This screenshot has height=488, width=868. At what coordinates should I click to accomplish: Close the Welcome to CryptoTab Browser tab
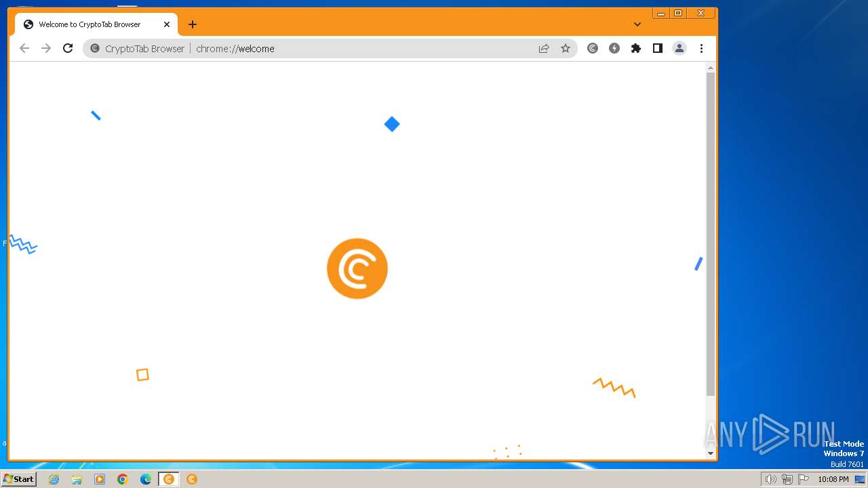(x=167, y=24)
